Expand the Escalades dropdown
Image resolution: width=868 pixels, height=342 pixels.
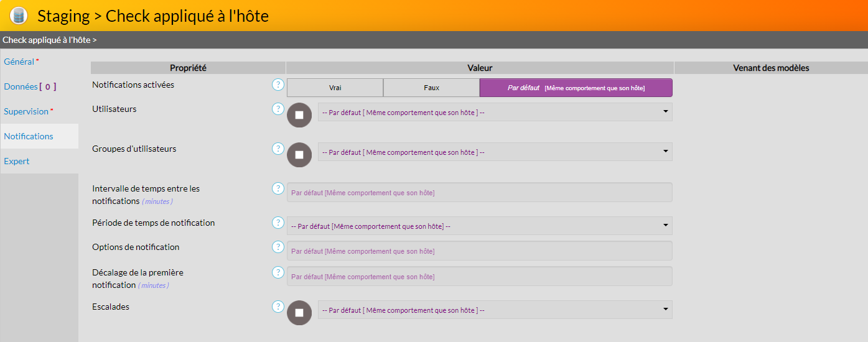(x=495, y=310)
